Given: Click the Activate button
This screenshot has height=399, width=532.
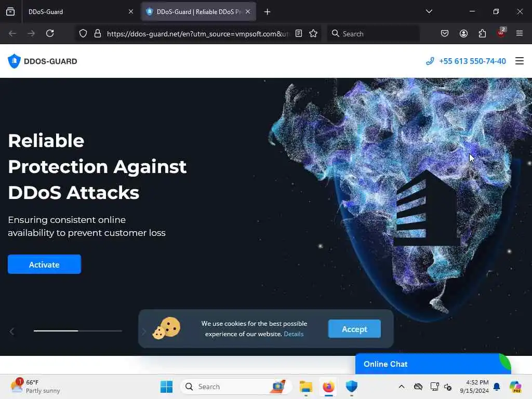Looking at the screenshot, I should (x=45, y=264).
